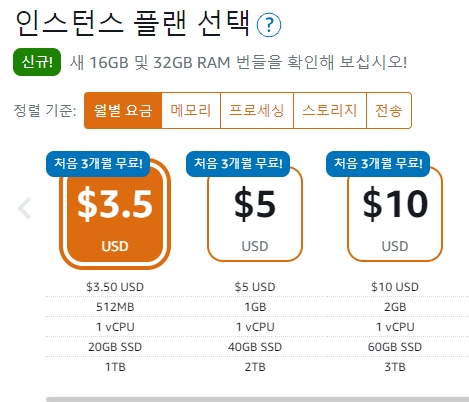
Task: Sort plans by 전송
Action: tap(389, 110)
